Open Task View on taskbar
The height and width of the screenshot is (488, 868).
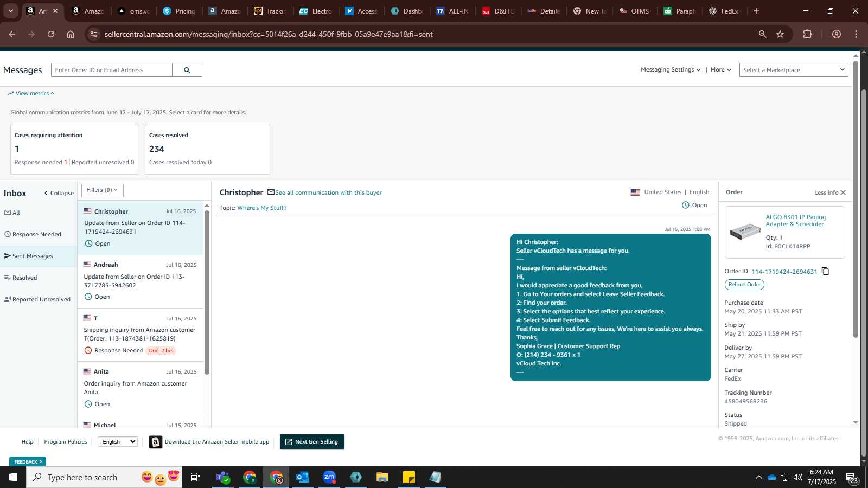coord(195,477)
